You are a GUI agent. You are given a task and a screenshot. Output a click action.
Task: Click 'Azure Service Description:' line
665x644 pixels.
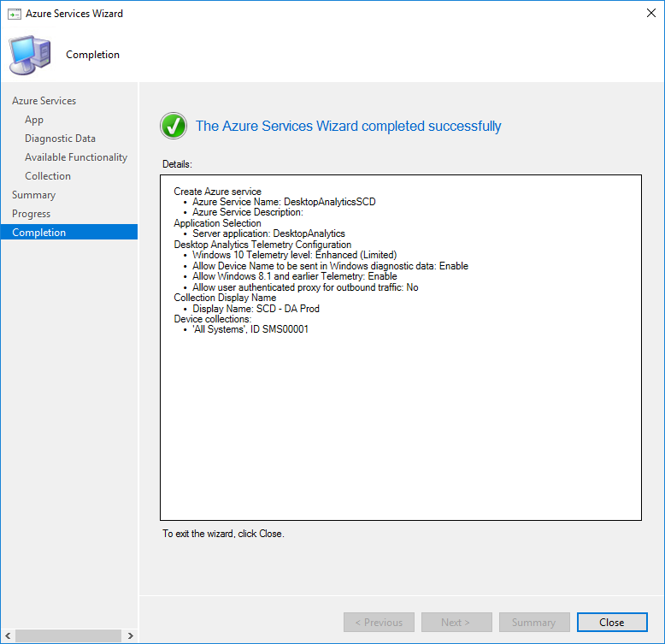point(248,212)
